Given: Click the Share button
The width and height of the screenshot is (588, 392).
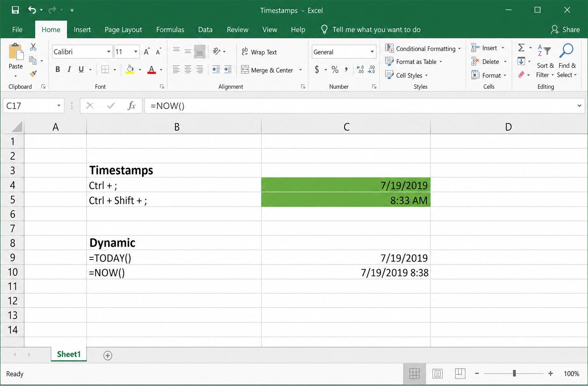Looking at the screenshot, I should coord(565,29).
